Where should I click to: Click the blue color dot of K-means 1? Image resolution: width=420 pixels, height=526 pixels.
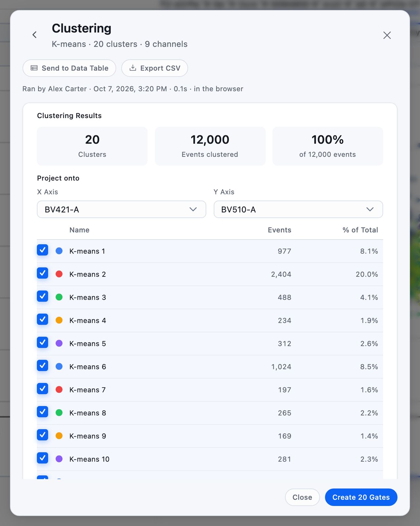(x=59, y=251)
